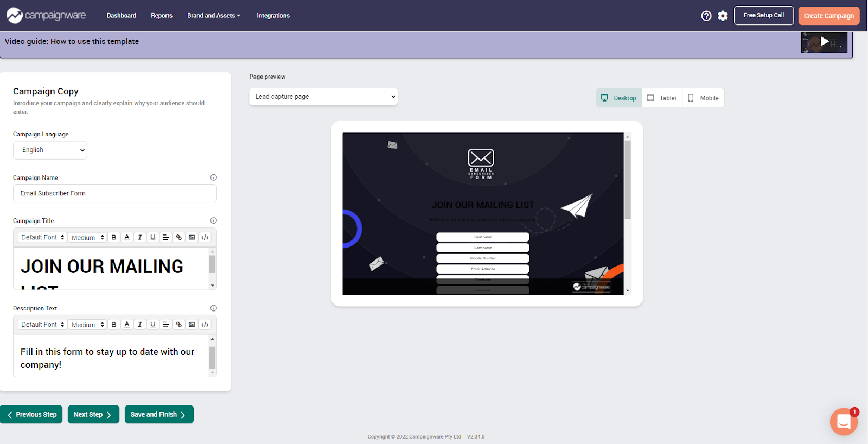Open the Integrations menu item
Image resolution: width=868 pixels, height=444 pixels.
click(x=273, y=16)
